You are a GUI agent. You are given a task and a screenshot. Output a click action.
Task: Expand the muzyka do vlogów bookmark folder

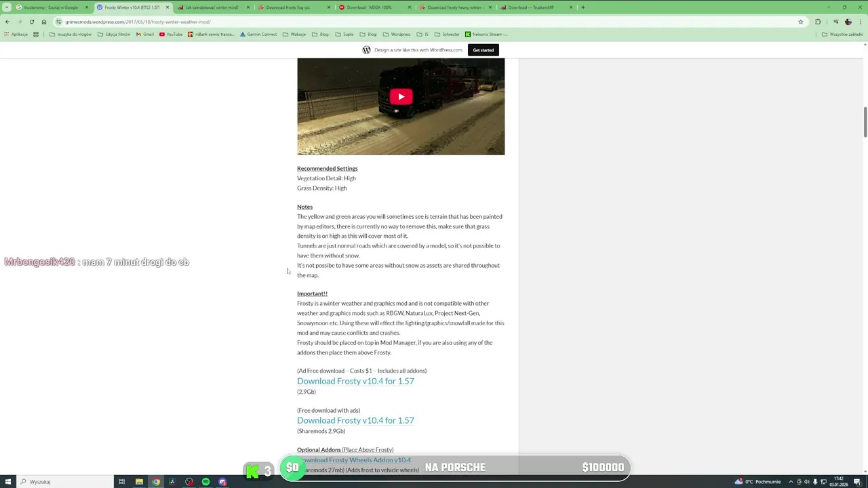point(71,34)
